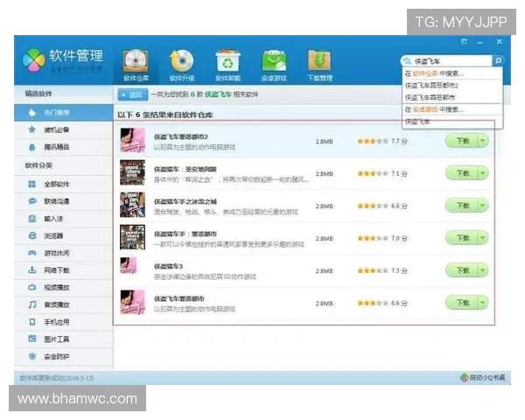Screen dimensions: 525x420
Task: Click the 软件升级 disc icon
Action: tap(182, 63)
